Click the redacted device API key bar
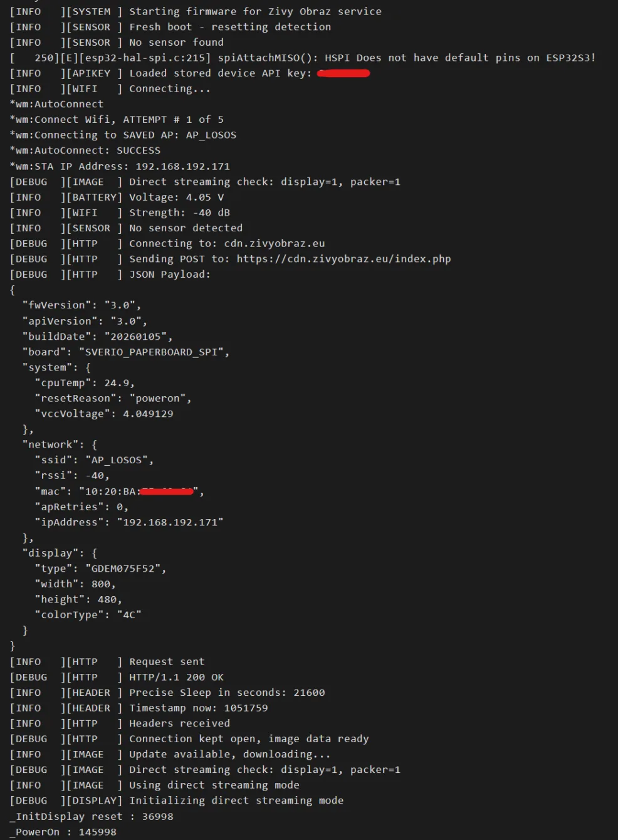The width and height of the screenshot is (618, 840). [343, 73]
